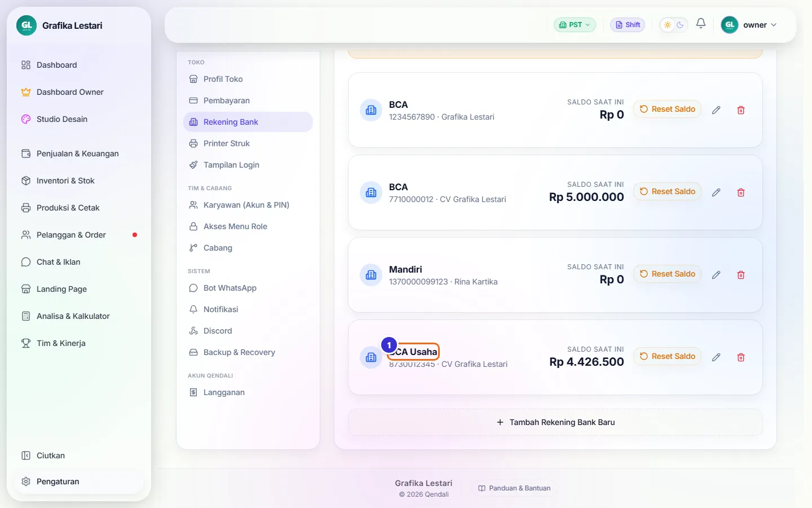Click Tambah Rekening Bank Baru
The height and width of the screenshot is (508, 812).
click(x=555, y=422)
